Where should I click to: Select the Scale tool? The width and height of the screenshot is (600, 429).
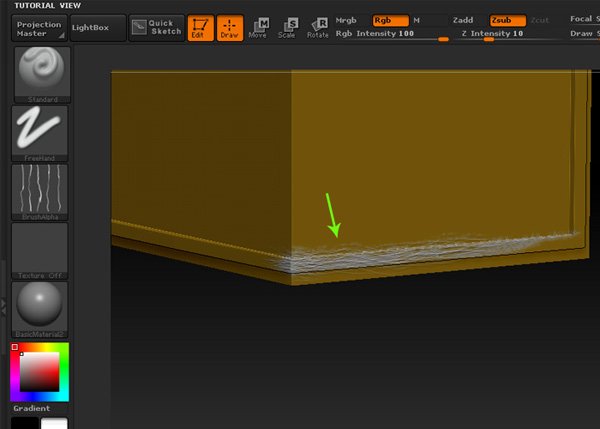[288, 28]
